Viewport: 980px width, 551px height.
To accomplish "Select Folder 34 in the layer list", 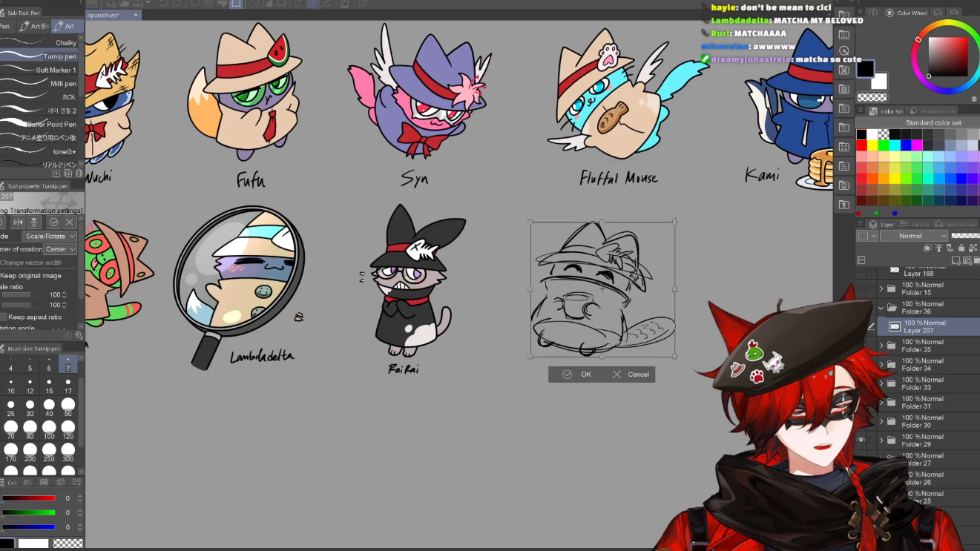I will coord(929,365).
